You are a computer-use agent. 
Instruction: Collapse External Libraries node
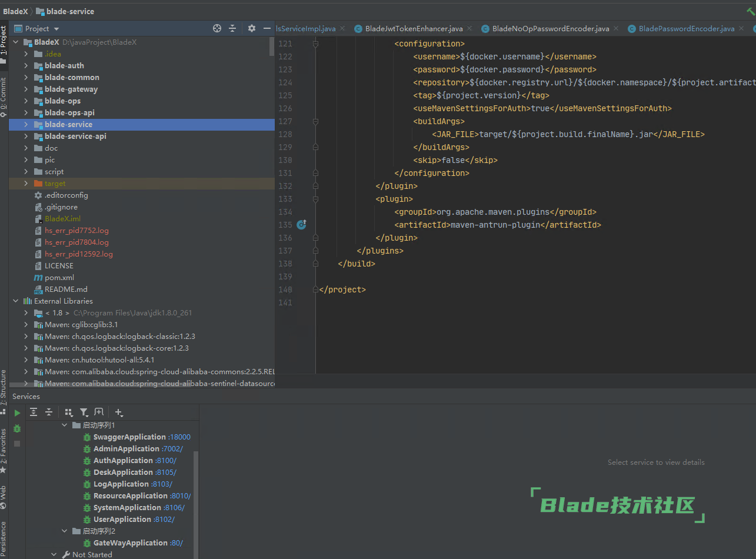[16, 301]
